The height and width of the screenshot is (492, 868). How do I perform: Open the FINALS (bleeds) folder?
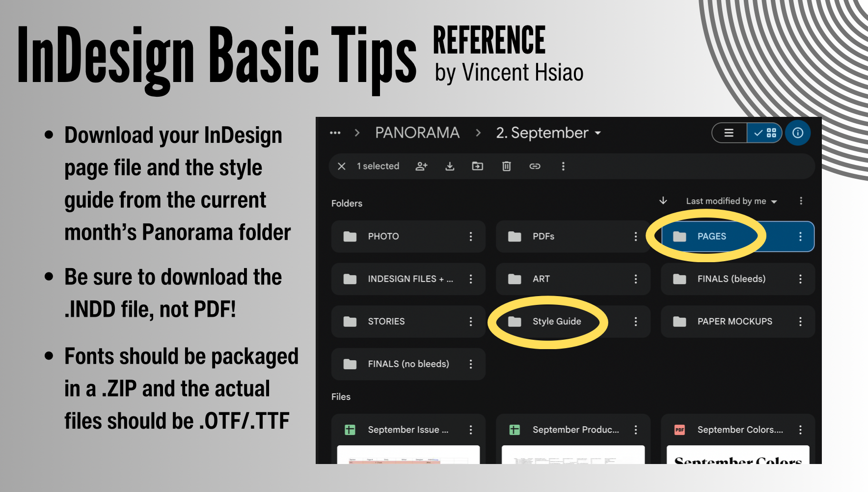[737, 279]
